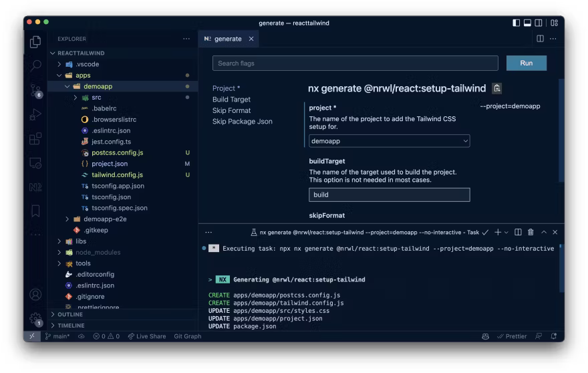
Task: Expand the demoapp-e2e folder
Action: point(67,219)
